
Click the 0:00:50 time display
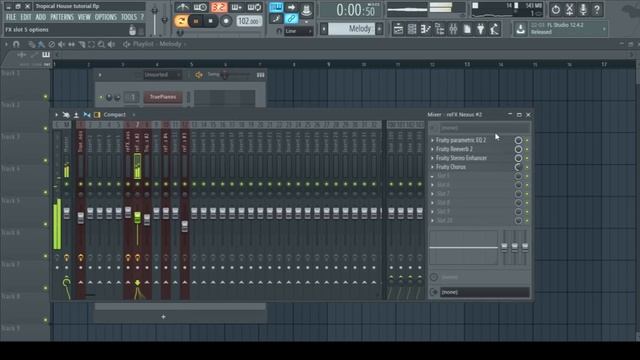[x=356, y=10]
